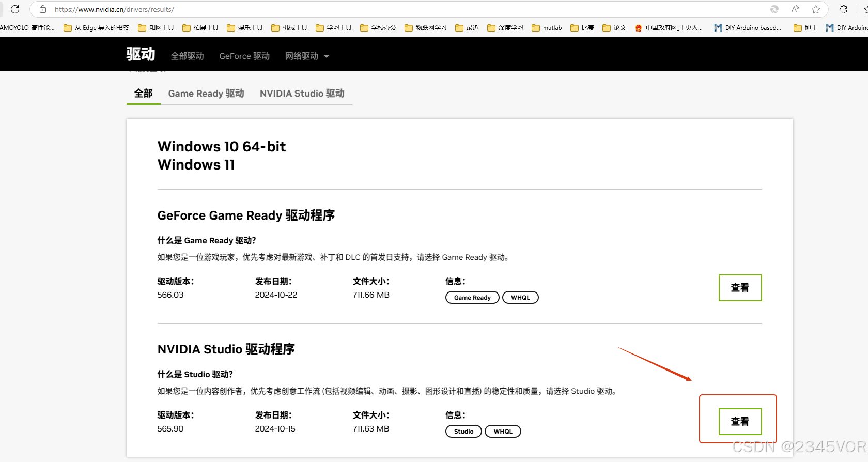Open 从 Edge 导入的书签 folder
The height and width of the screenshot is (462, 868).
[x=97, y=28]
